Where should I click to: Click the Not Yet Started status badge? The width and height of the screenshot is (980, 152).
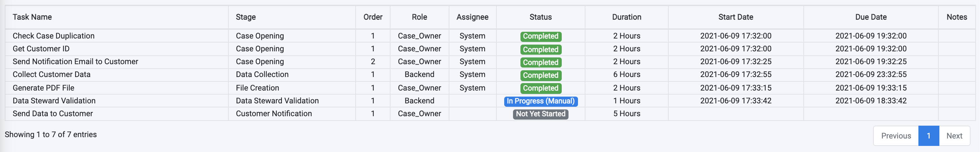tap(540, 114)
